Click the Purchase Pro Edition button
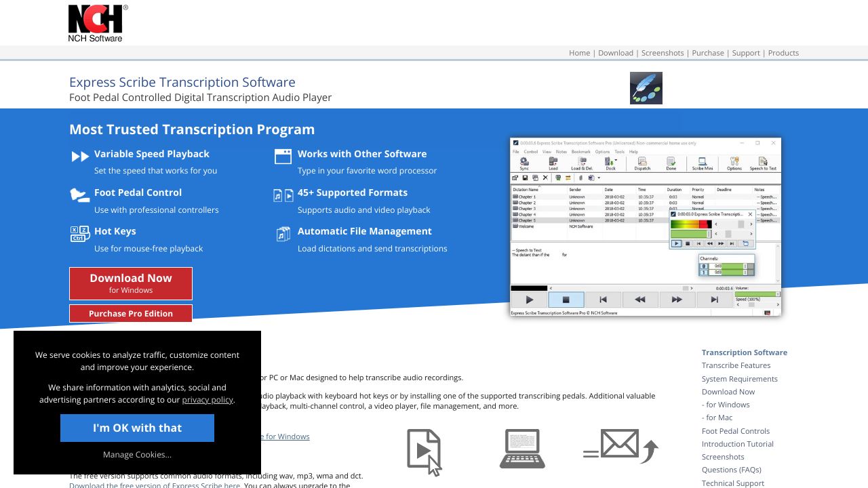The height and width of the screenshot is (488, 868). coord(131,314)
